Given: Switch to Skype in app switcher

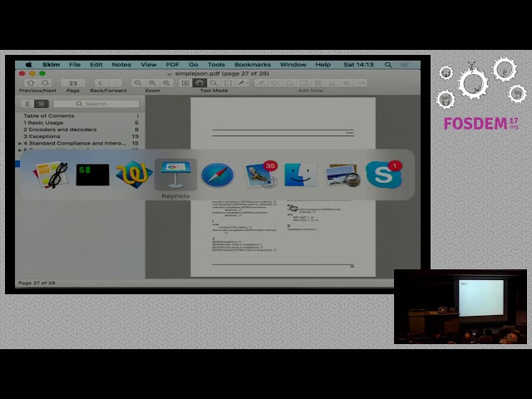Looking at the screenshot, I should pos(384,175).
